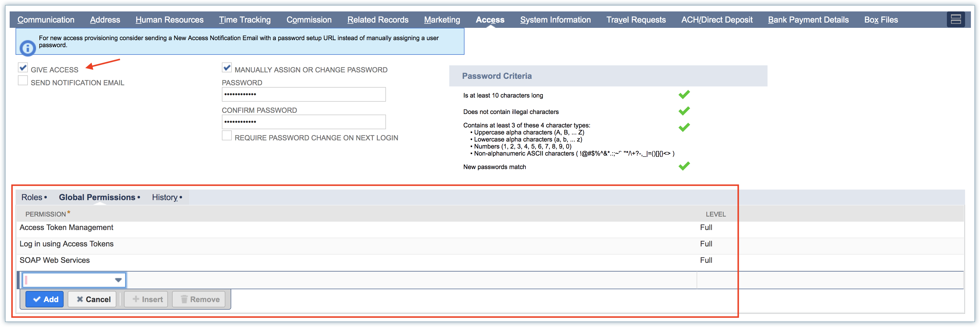This screenshot has height=327, width=980.
Task: Go to System Information tab
Action: 555,20
